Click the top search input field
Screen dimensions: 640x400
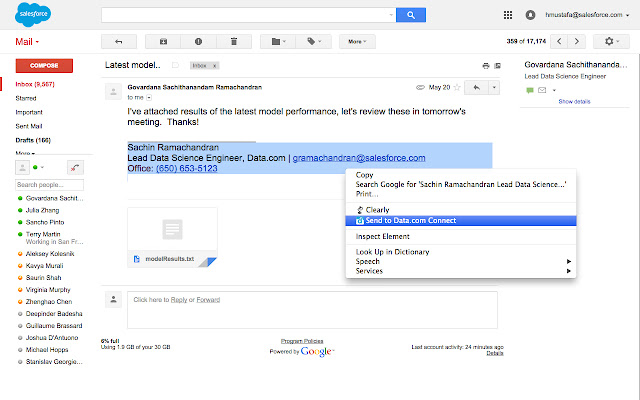249,15
